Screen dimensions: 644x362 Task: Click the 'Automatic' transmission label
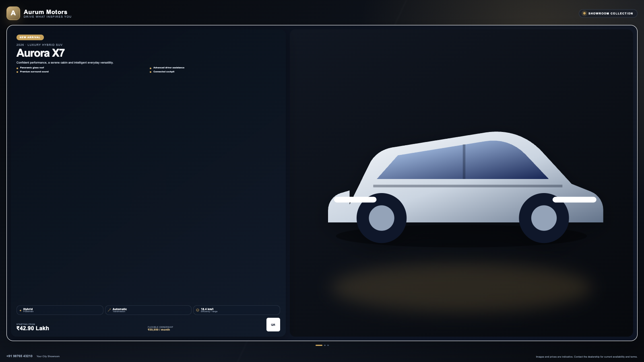(120, 309)
